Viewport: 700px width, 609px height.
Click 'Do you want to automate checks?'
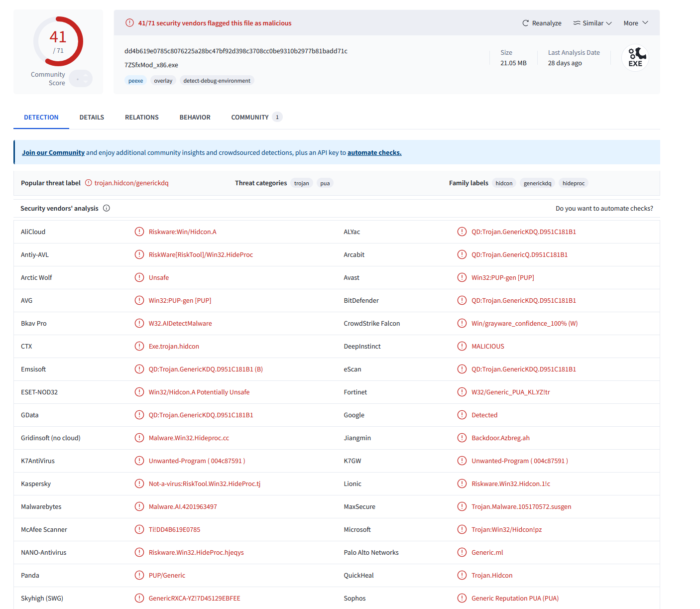pos(604,209)
